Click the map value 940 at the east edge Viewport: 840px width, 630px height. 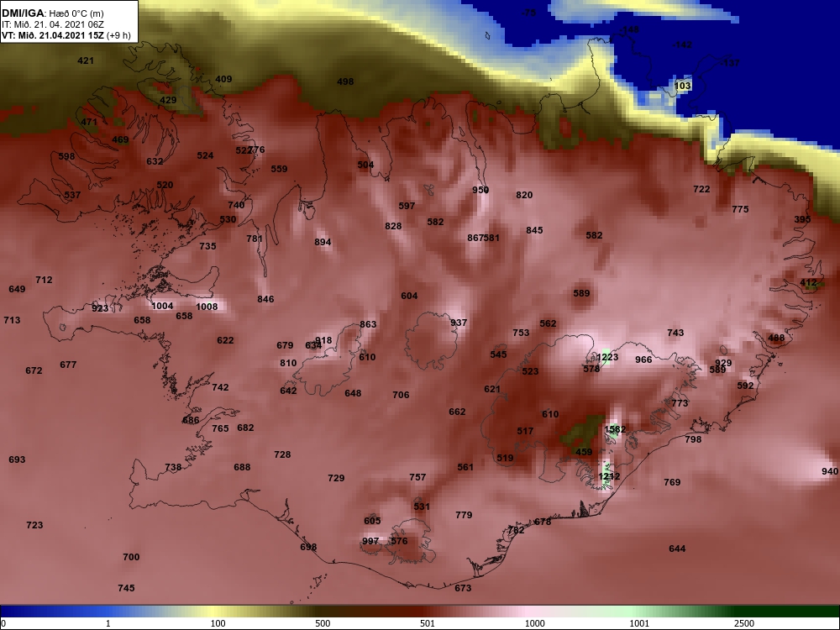pos(830,471)
